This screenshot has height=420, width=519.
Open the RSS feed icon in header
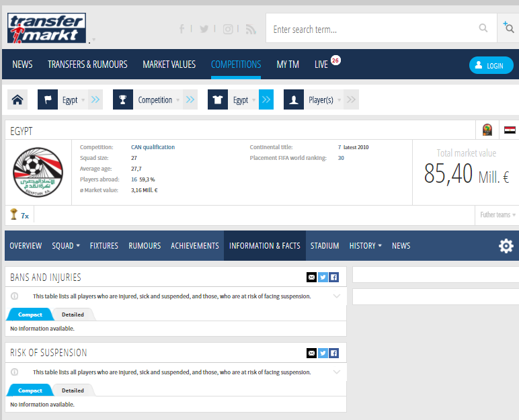pos(251,29)
